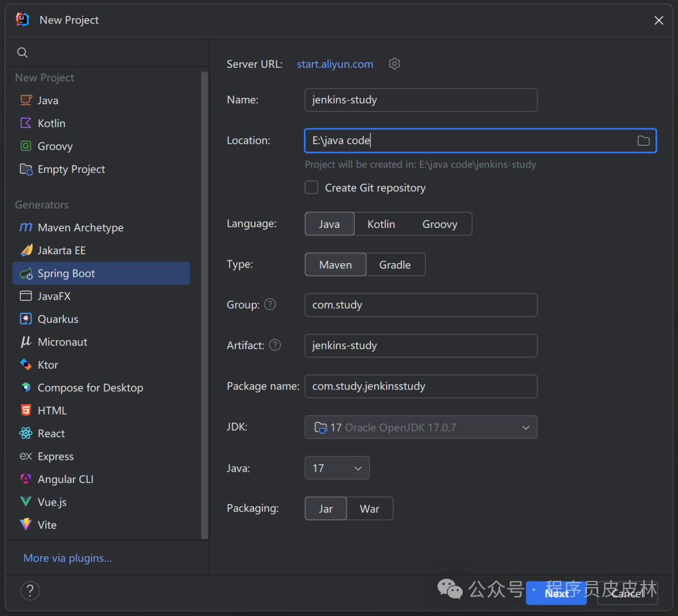Click the Quarkus icon

26,319
